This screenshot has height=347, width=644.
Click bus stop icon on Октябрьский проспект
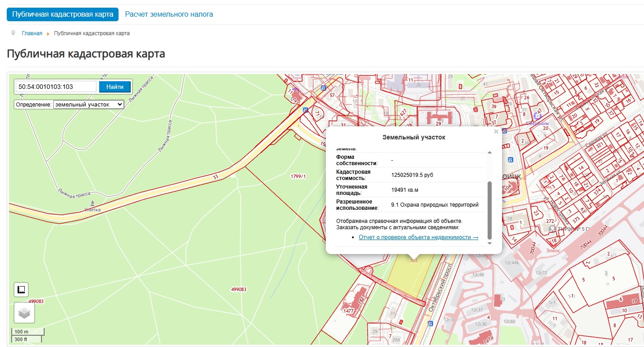click(430, 324)
